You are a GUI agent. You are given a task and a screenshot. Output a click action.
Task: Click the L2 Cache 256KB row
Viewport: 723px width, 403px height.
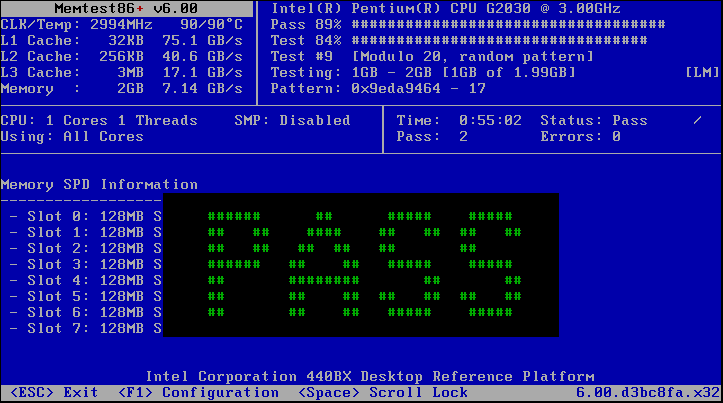tap(121, 57)
